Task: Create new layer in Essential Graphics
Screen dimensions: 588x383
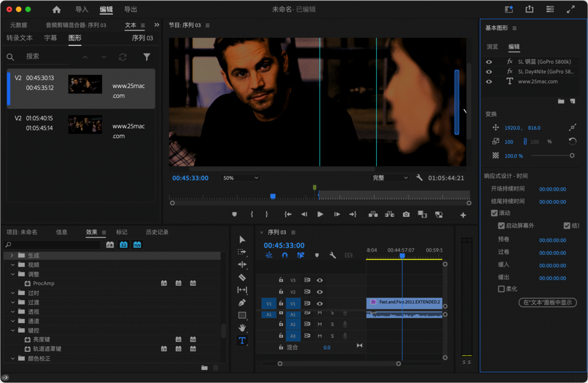Action: [572, 101]
